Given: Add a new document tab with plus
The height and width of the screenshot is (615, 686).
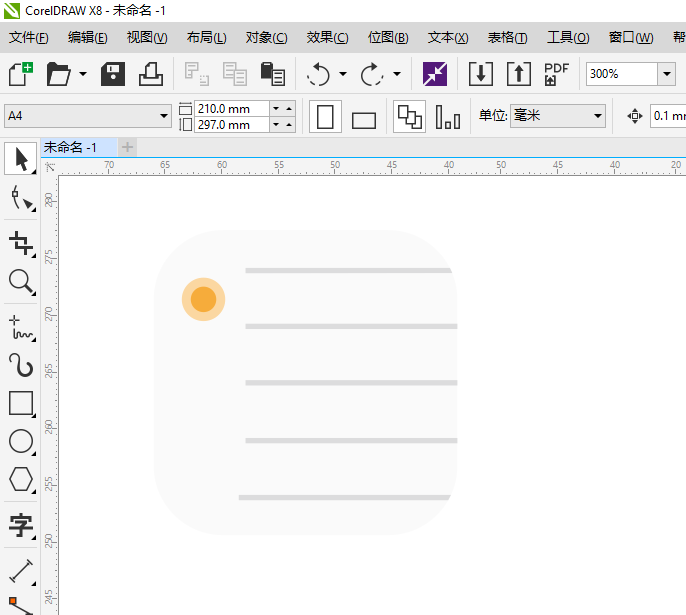Looking at the screenshot, I should pos(127,147).
